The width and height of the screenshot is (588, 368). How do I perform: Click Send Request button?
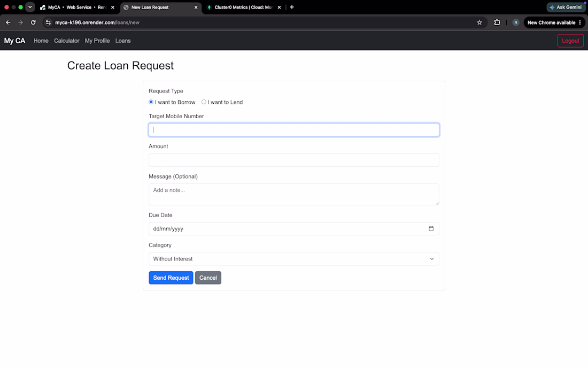[x=171, y=278]
